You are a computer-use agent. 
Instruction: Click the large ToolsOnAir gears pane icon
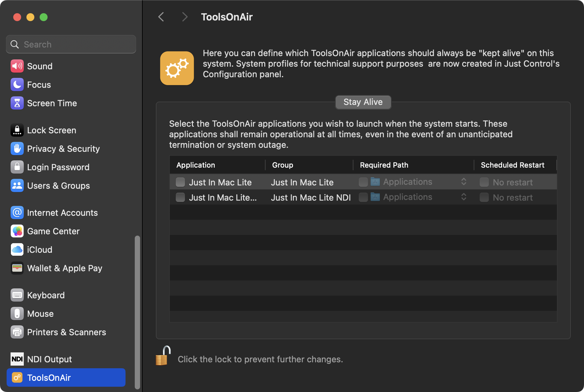click(177, 68)
